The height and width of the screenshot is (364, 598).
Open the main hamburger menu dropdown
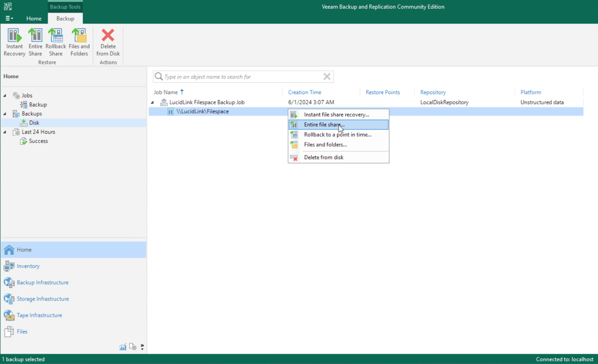point(9,18)
